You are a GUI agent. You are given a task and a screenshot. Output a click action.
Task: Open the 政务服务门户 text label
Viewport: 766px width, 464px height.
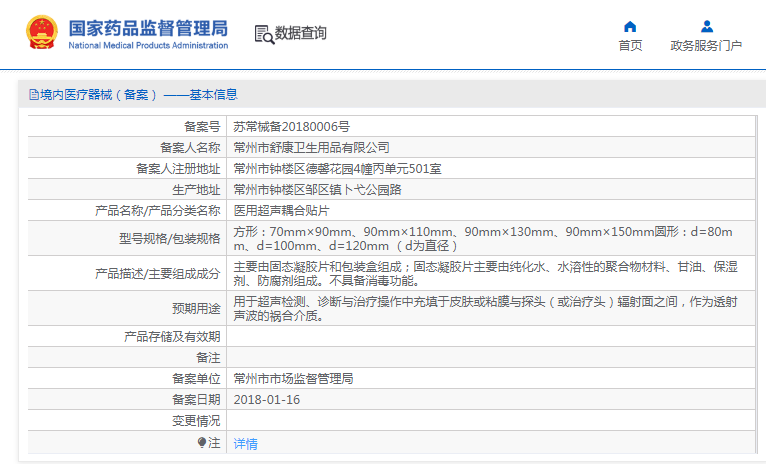pos(706,46)
